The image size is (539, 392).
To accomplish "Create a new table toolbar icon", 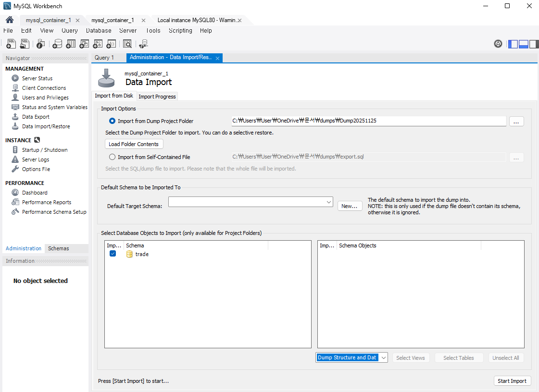I will [71, 44].
